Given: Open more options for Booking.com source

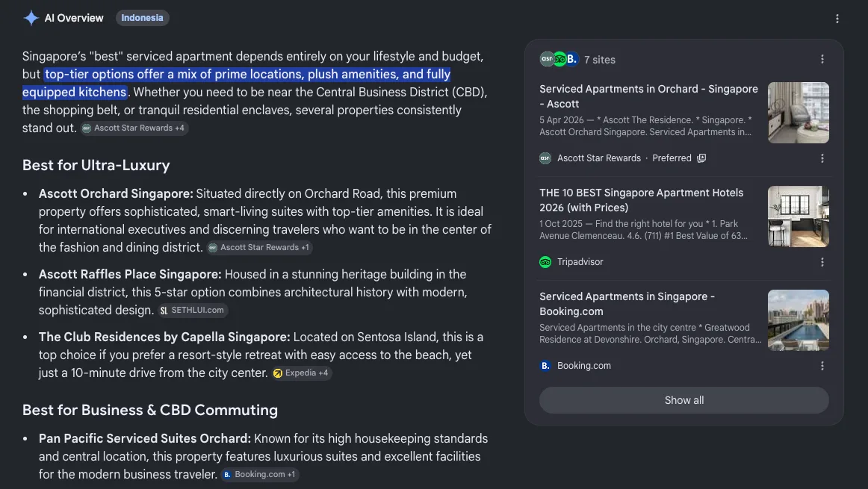Looking at the screenshot, I should click(822, 367).
